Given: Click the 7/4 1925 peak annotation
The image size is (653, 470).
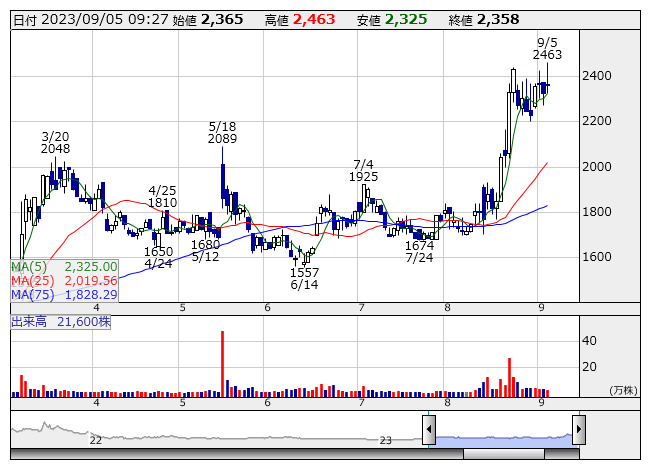Looking at the screenshot, I should click(x=364, y=170).
